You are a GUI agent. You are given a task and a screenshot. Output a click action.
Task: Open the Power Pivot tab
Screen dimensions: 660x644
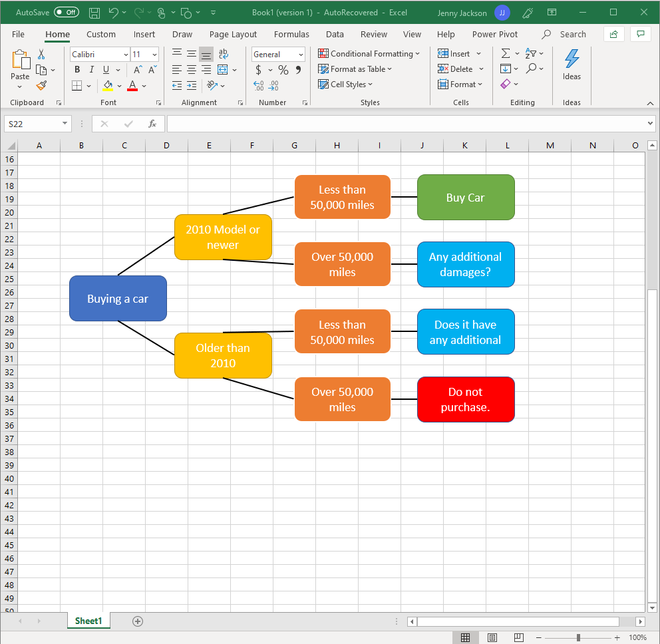click(x=494, y=34)
